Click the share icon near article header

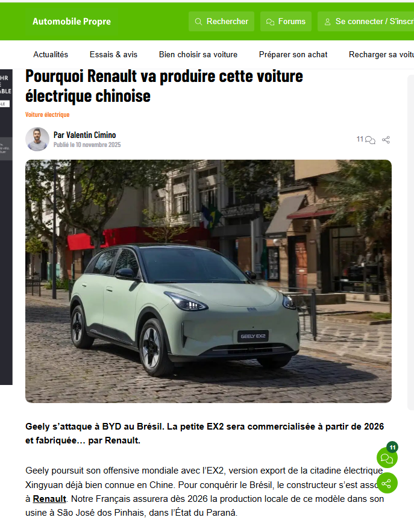[386, 140]
